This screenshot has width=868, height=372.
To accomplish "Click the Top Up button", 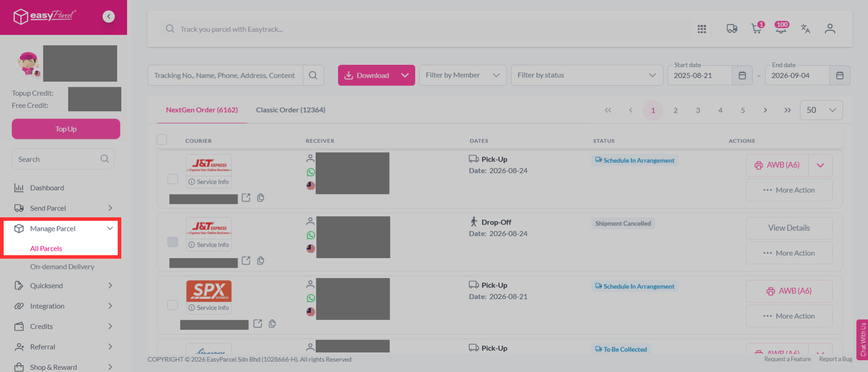I will click(x=66, y=129).
